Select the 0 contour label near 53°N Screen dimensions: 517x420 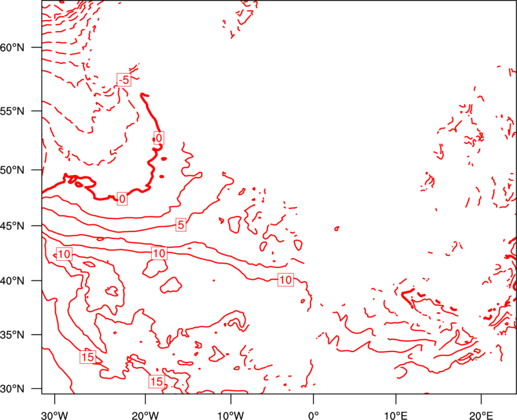point(159,138)
